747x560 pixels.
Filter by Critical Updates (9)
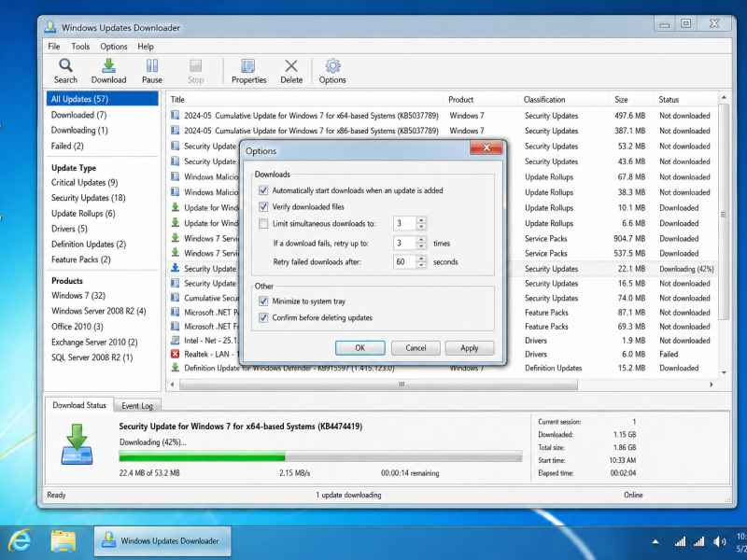(x=84, y=182)
